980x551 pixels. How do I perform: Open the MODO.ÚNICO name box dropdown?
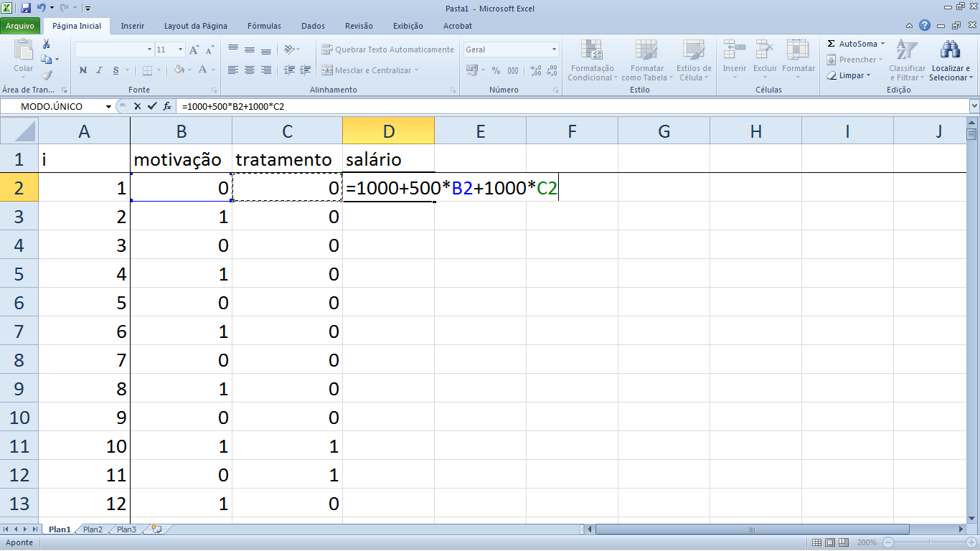click(x=108, y=106)
